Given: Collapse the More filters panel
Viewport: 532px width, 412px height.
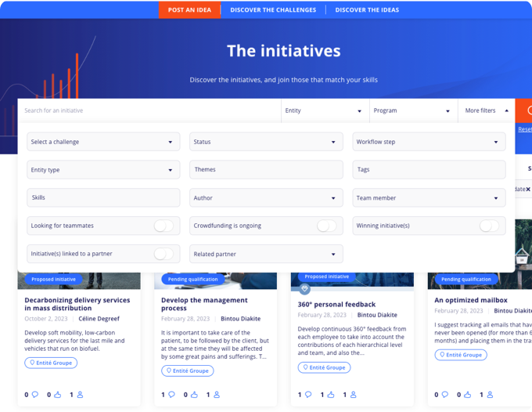Looking at the screenshot, I should coord(486,110).
